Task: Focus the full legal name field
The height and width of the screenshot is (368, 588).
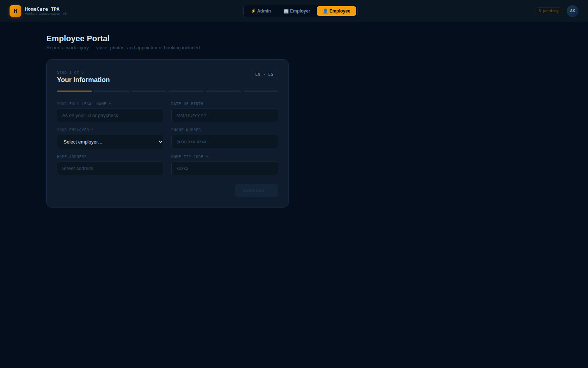Action: pos(110,116)
